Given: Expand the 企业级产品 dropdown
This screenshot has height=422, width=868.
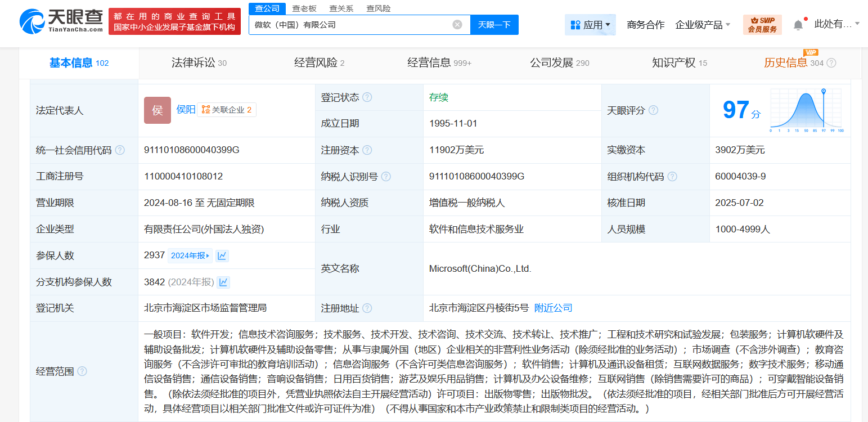Looking at the screenshot, I should click(703, 25).
